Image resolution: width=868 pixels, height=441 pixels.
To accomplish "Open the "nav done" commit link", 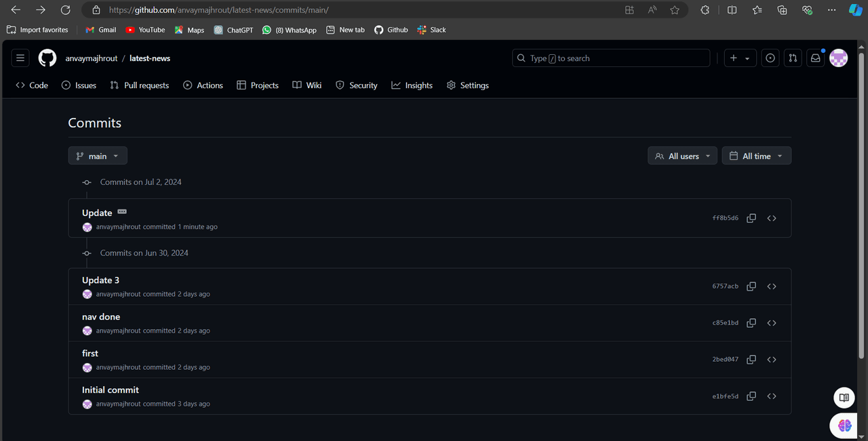I will click(x=101, y=317).
